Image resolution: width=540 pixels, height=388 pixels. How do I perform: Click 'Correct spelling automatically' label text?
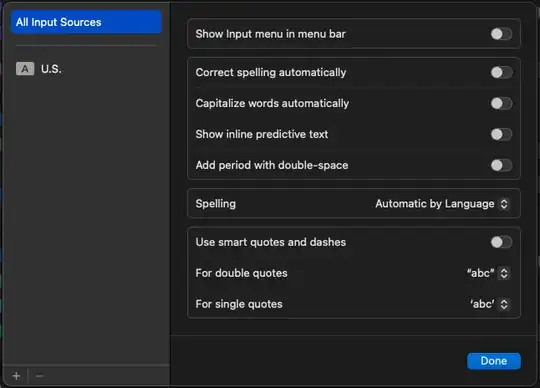click(x=271, y=73)
